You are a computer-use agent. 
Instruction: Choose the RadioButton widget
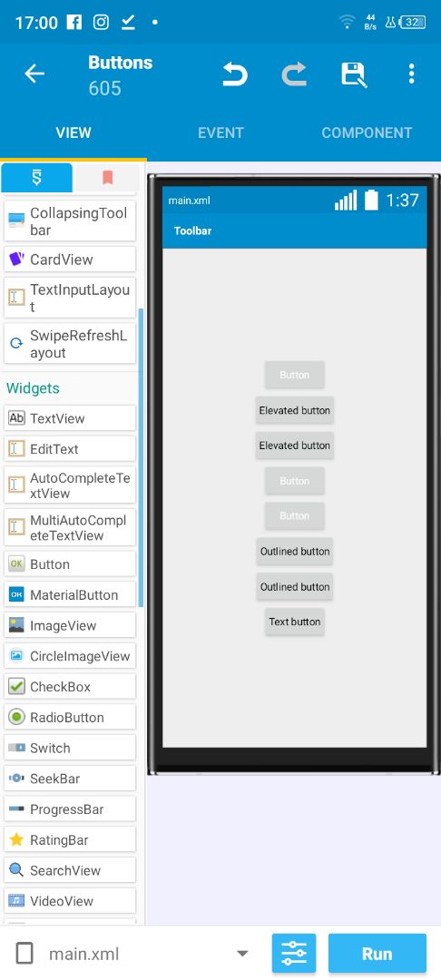tap(70, 717)
